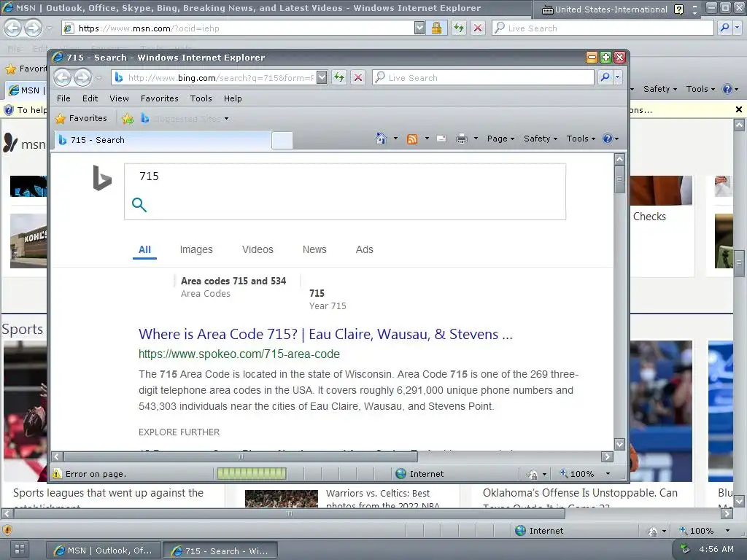Click Kohl's store thumbnail on MSN
The height and width of the screenshot is (560, 747).
[28, 241]
